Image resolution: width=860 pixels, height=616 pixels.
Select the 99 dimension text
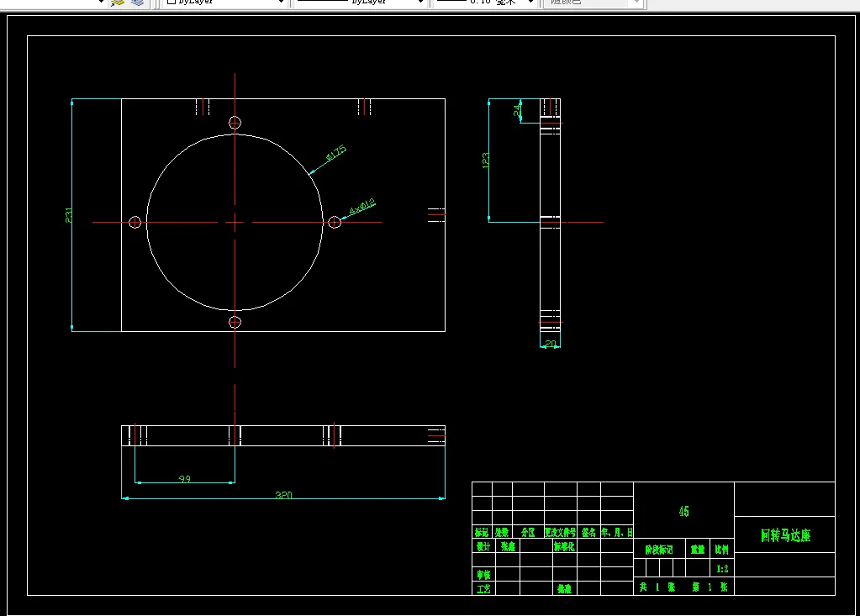coord(185,479)
